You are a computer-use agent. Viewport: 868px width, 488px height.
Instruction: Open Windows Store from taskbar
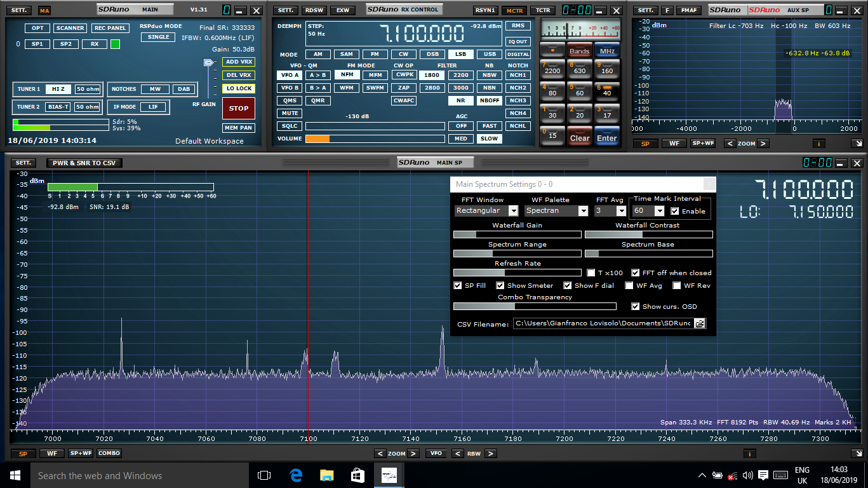click(357, 475)
